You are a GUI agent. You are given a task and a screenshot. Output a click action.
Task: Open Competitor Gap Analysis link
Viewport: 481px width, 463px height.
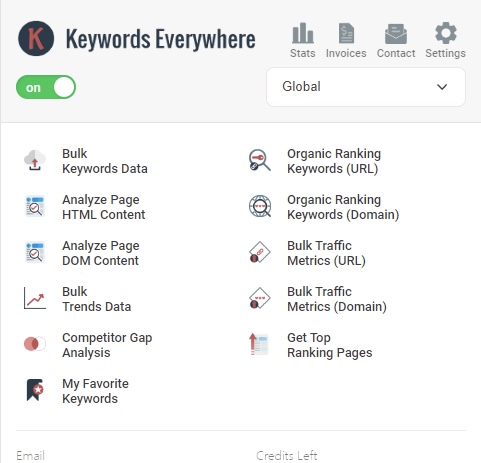[x=107, y=345]
